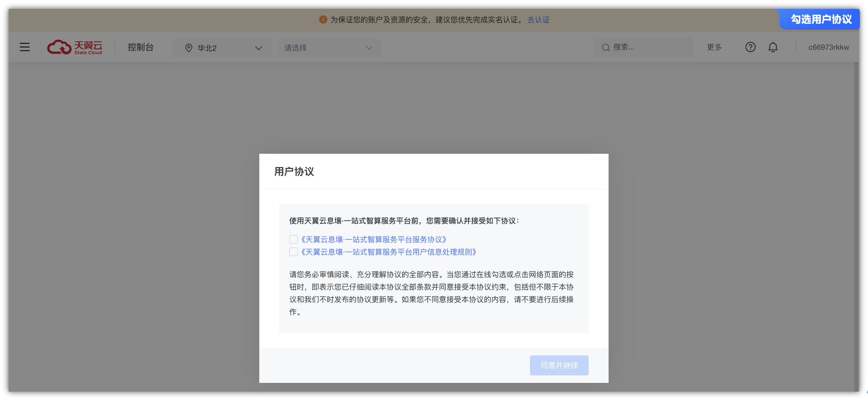Click the location pin icon beside 华北2
The width and height of the screenshot is (868, 399).
pyautogui.click(x=189, y=48)
